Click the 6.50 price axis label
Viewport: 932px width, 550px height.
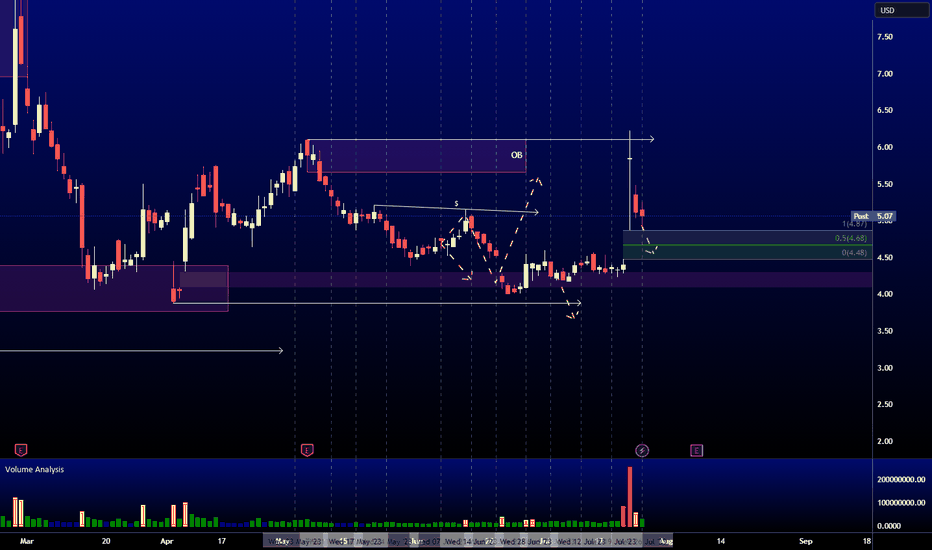click(x=885, y=110)
